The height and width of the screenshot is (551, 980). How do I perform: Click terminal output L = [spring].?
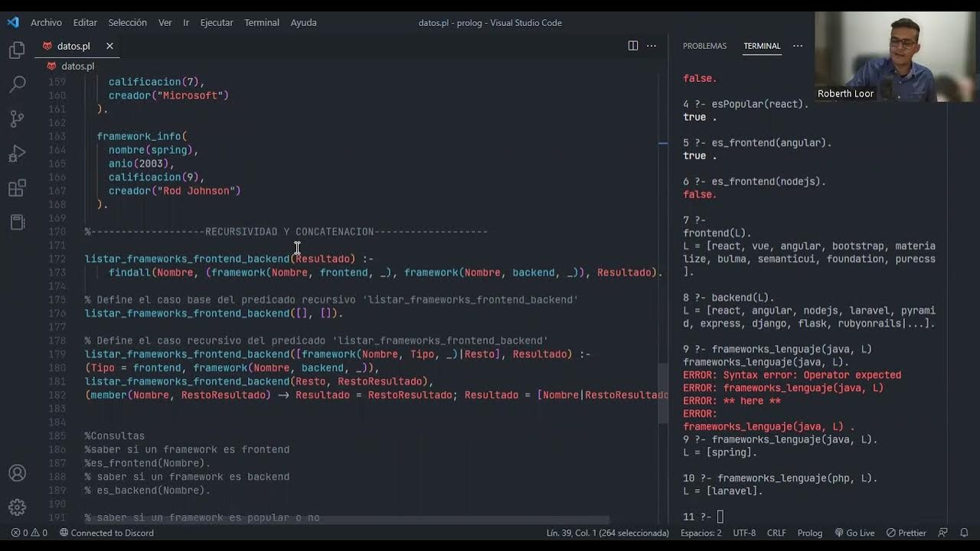pos(720,452)
